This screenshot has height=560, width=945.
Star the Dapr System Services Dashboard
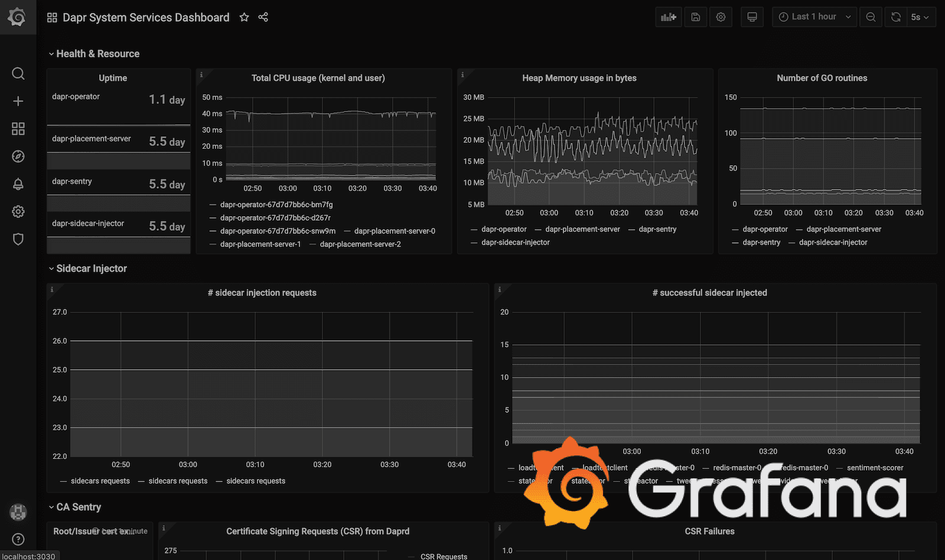point(244,17)
